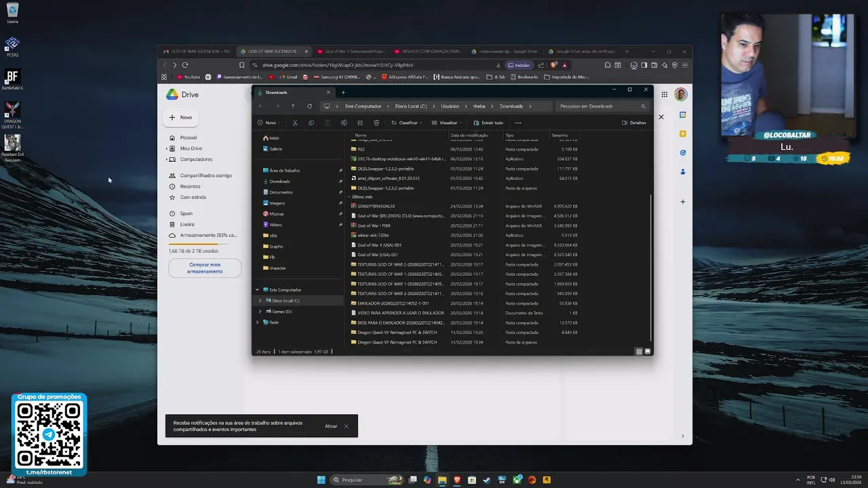The image size is (868, 488).
Task: Expand Disco Local (C:) in navigation tree
Action: coord(260,300)
